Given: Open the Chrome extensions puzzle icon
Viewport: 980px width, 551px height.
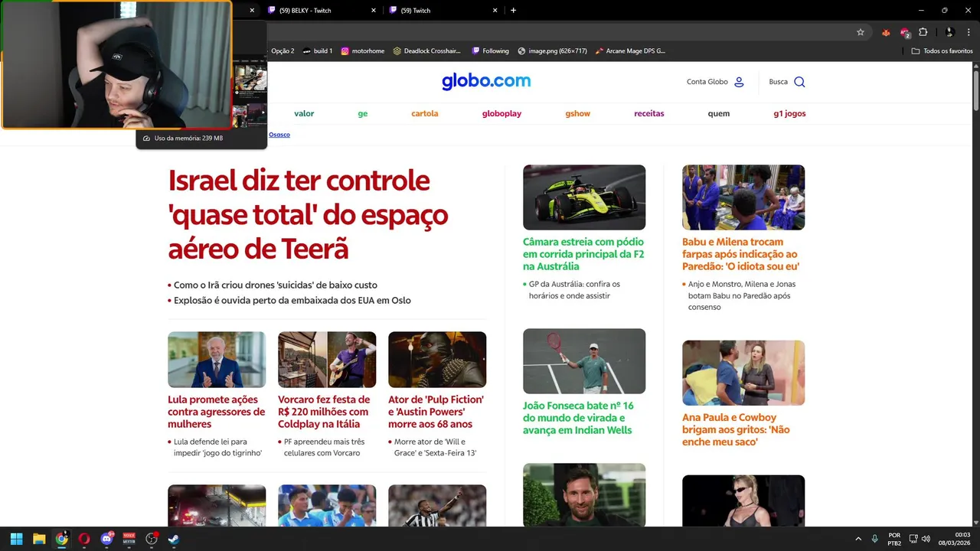Looking at the screenshot, I should pos(923,32).
